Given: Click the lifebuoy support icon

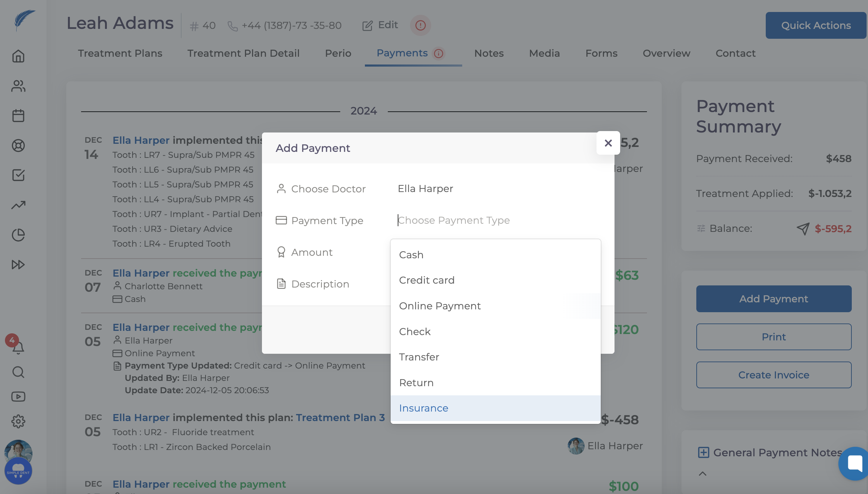Looking at the screenshot, I should [18, 145].
